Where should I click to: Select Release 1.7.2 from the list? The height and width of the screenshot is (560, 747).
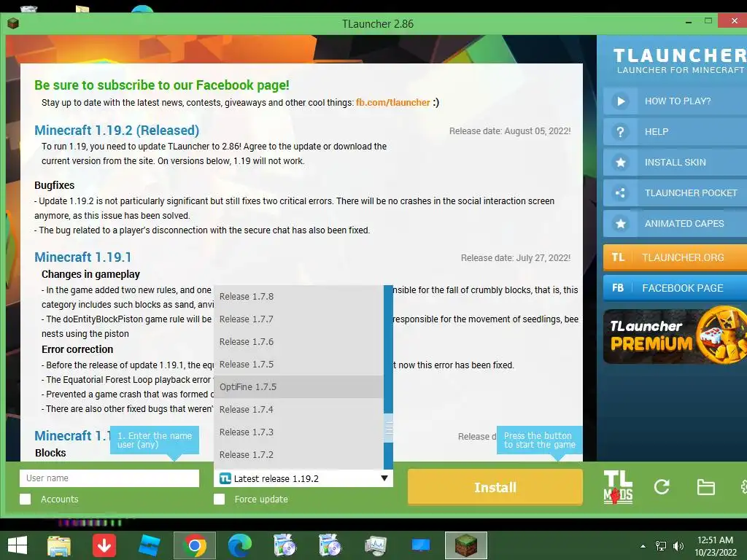click(x=298, y=455)
